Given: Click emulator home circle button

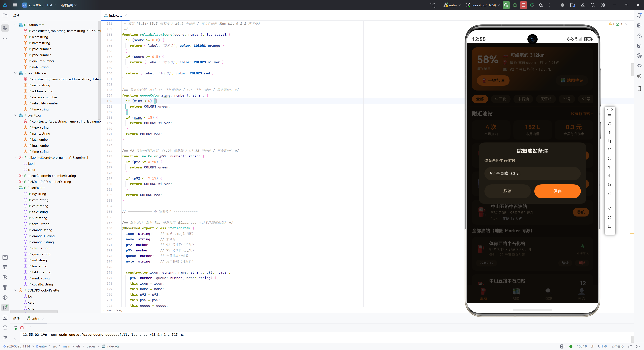Looking at the screenshot, I should (x=609, y=218).
